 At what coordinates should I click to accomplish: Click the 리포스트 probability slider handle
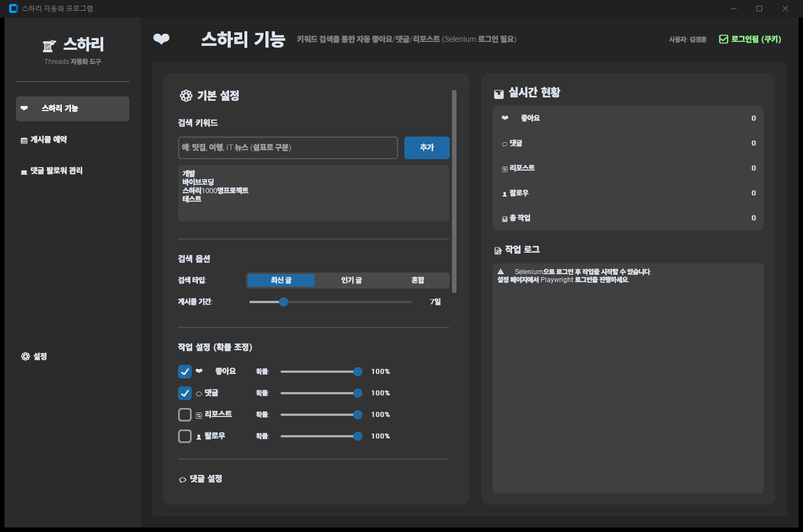[358, 415]
